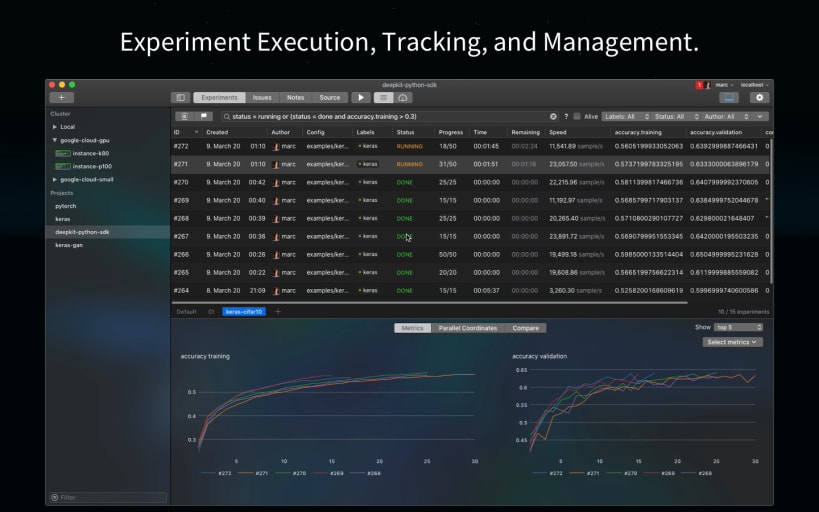819x512 pixels.
Task: Start an experiment with the play button
Action: 360,98
